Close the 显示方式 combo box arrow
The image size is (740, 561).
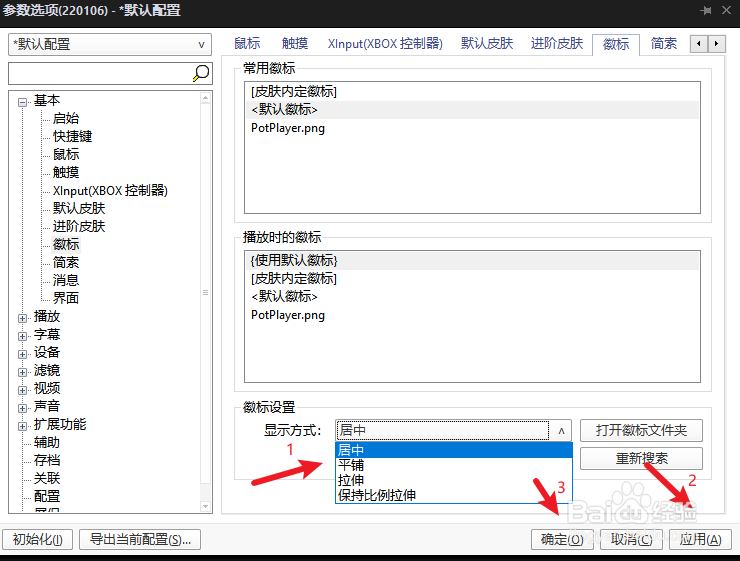pos(561,430)
